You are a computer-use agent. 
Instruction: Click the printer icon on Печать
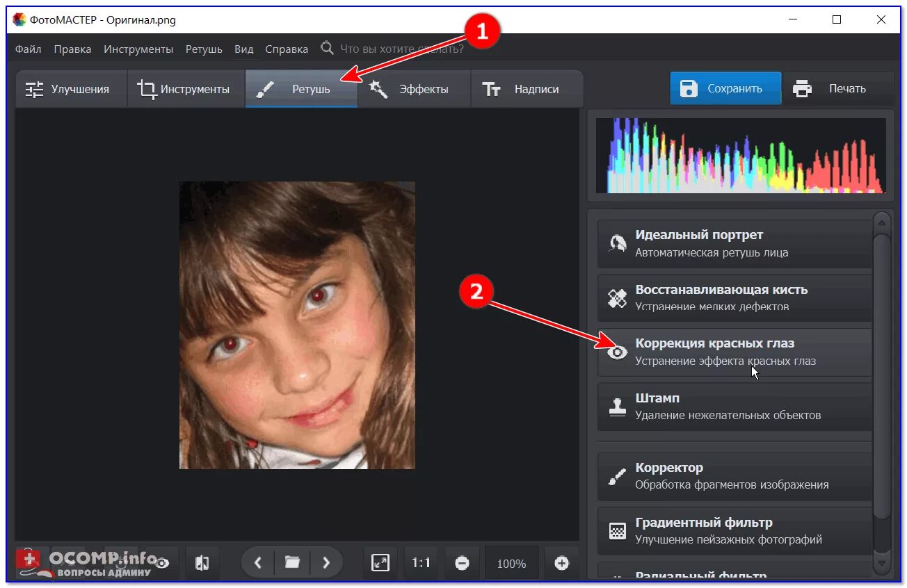point(802,88)
